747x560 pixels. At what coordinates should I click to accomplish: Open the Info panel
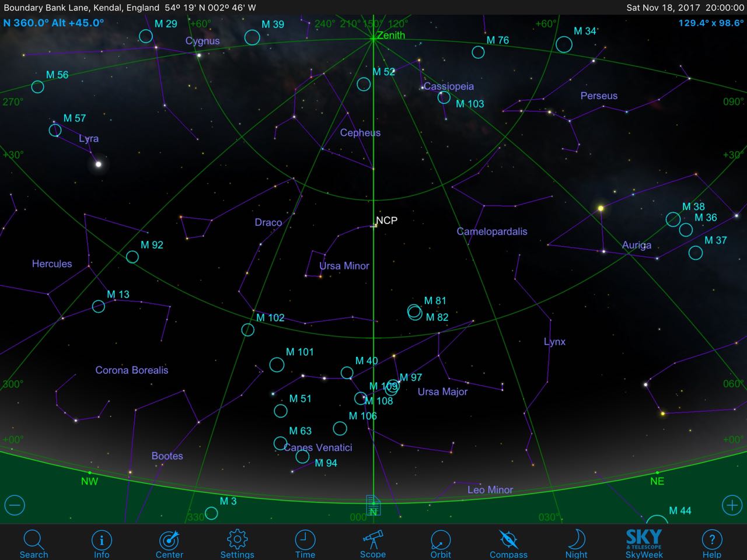pos(102,543)
